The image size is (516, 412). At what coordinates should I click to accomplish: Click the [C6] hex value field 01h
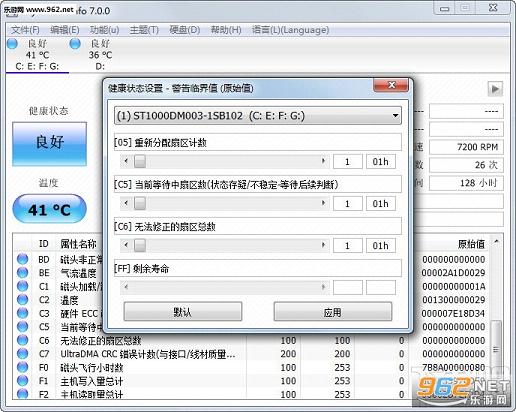[381, 246]
